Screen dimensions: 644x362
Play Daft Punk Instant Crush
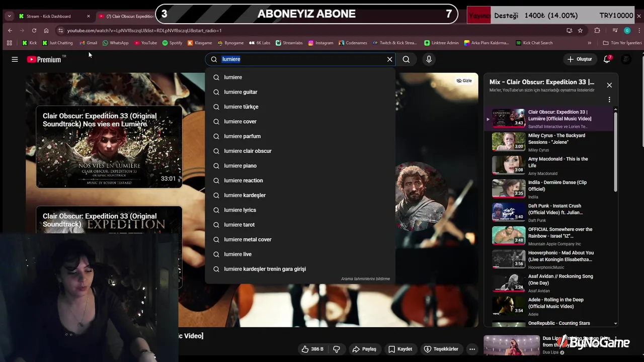548,213
